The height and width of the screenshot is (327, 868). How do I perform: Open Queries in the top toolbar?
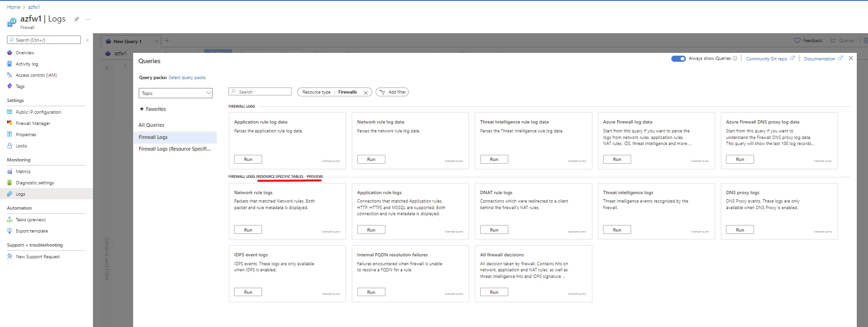click(842, 41)
